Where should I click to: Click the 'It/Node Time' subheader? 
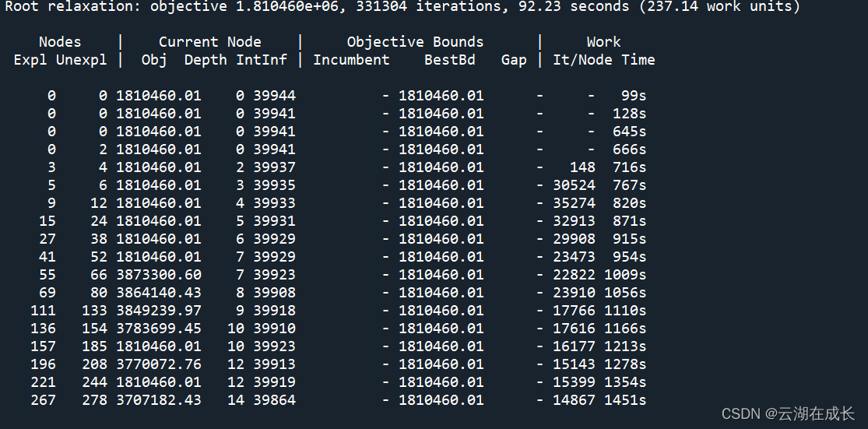pyautogui.click(x=603, y=60)
